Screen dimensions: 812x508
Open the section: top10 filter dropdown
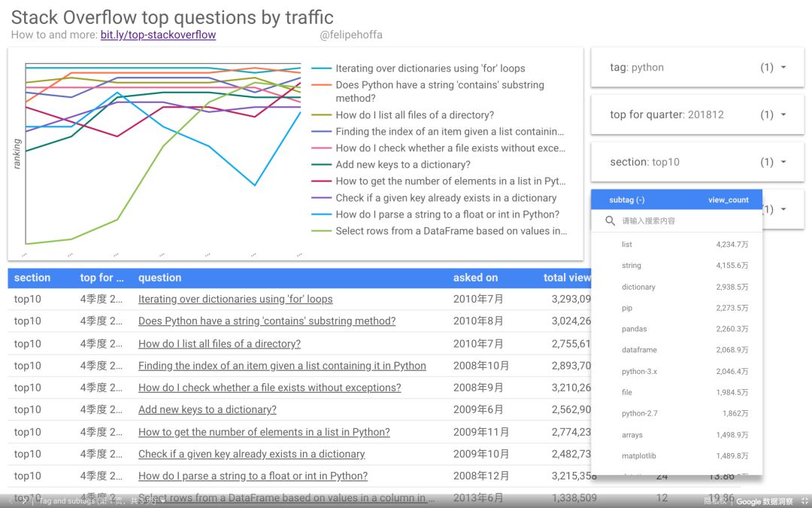coord(697,163)
